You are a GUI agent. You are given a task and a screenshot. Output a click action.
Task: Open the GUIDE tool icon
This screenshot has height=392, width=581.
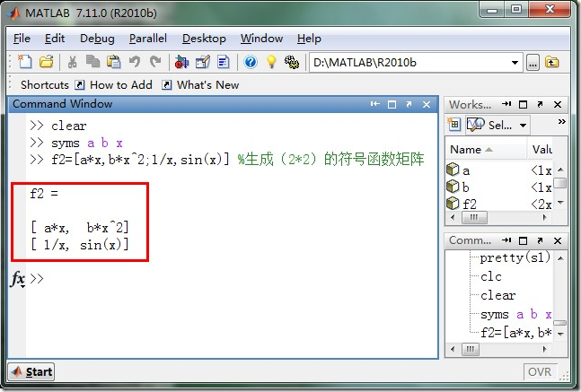point(203,62)
